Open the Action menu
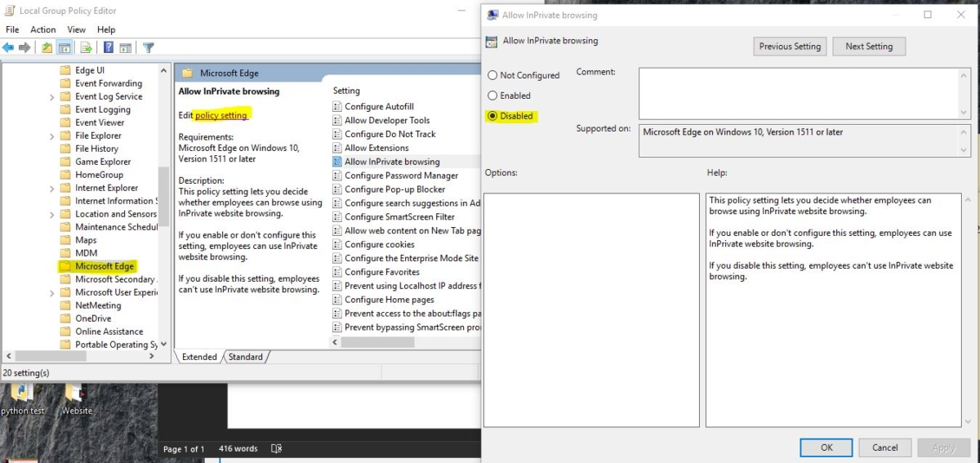 (43, 29)
